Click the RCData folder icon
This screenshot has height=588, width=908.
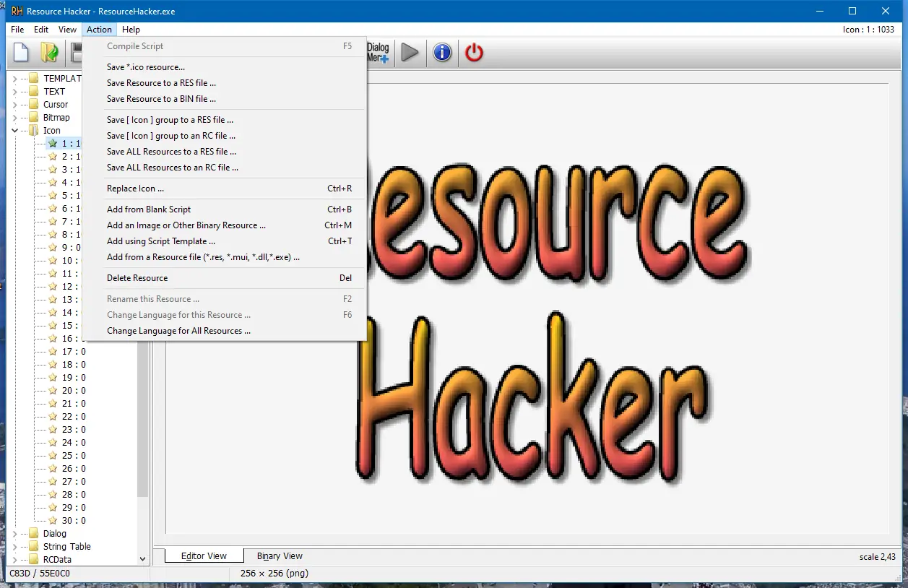click(33, 560)
